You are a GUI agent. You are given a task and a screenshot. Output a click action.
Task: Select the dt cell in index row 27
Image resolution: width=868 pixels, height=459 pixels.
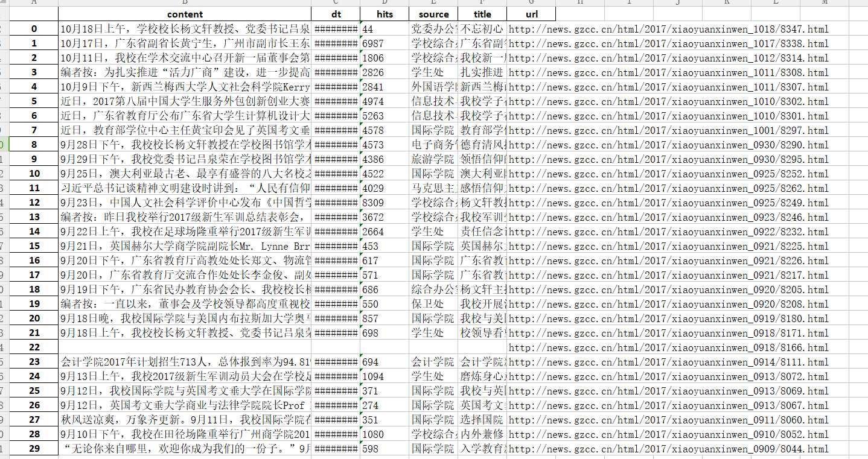click(x=336, y=419)
